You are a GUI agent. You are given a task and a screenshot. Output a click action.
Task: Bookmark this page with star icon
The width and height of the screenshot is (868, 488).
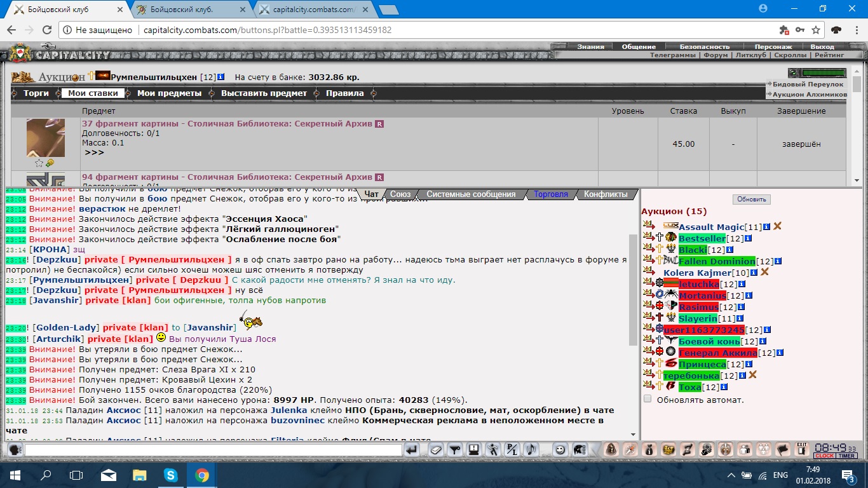click(x=816, y=30)
